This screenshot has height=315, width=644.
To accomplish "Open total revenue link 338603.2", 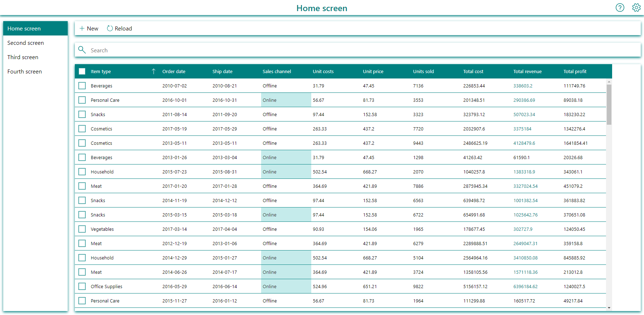I will click(523, 86).
